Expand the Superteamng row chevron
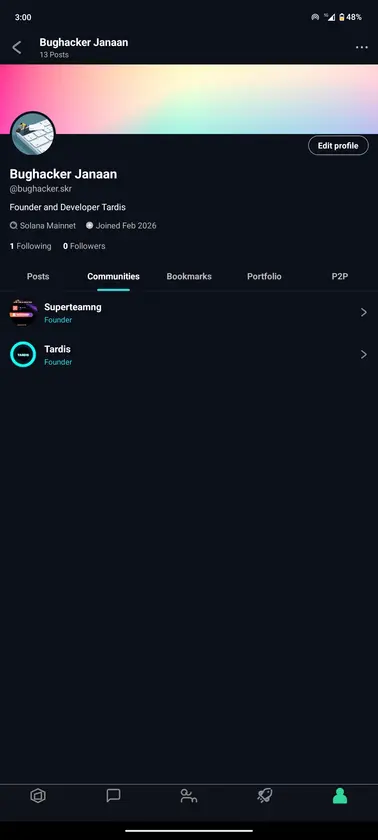 (364, 312)
